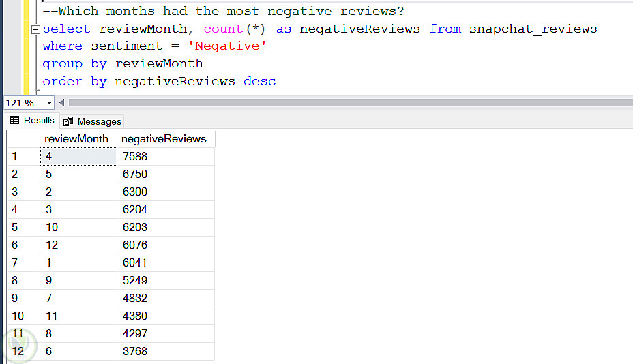Click the 'where' keyword in query

pos(62,46)
